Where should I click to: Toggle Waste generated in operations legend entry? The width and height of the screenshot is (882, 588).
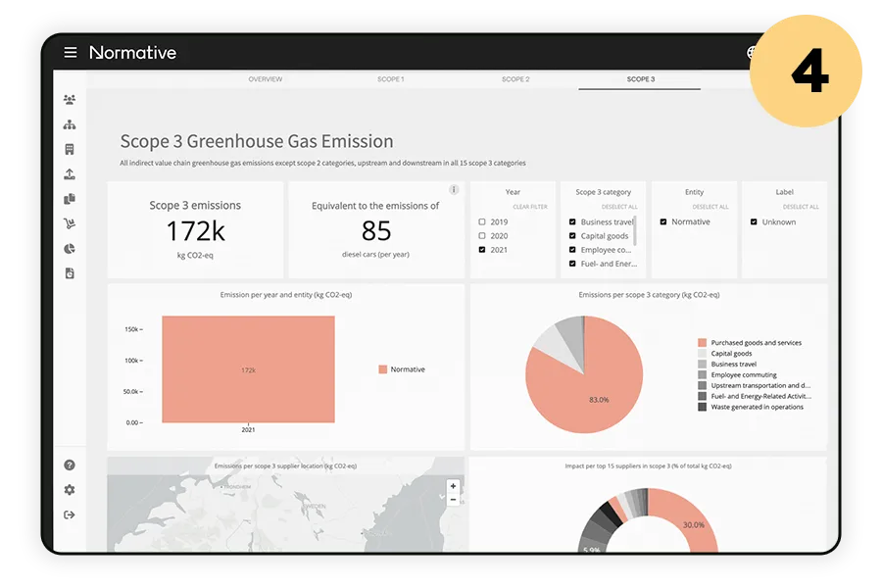click(751, 407)
